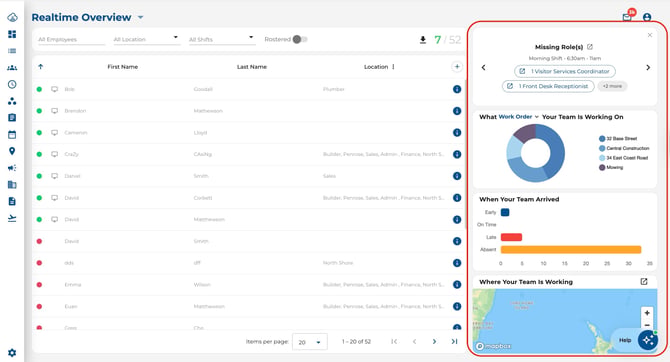Click the plus add-column button in table header
The image size is (670, 362).
pos(457,67)
